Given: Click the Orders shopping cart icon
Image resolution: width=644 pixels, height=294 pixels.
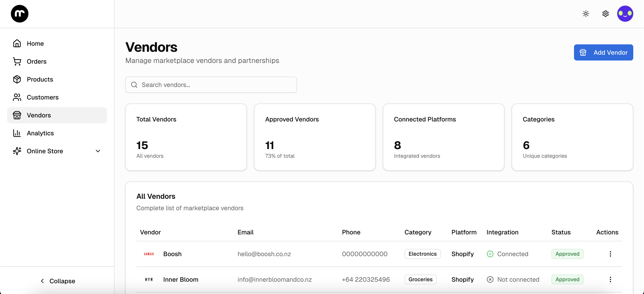Looking at the screenshot, I should [17, 61].
